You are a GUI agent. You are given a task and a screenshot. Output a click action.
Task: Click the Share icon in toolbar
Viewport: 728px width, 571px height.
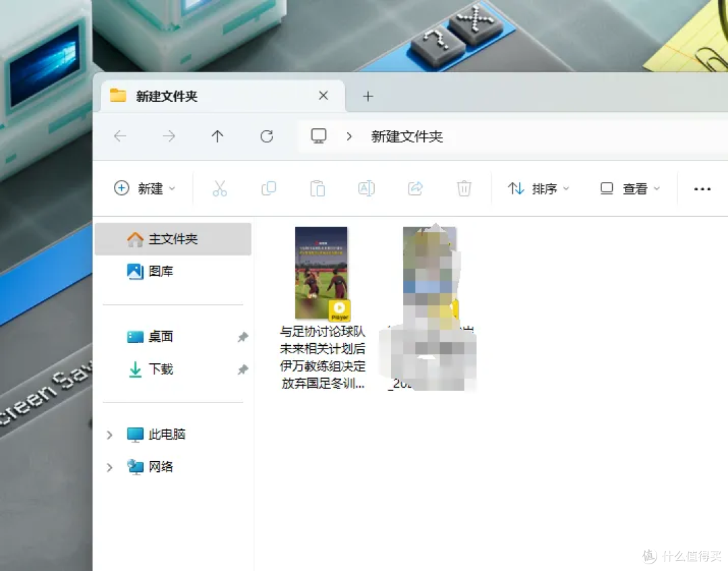point(415,189)
